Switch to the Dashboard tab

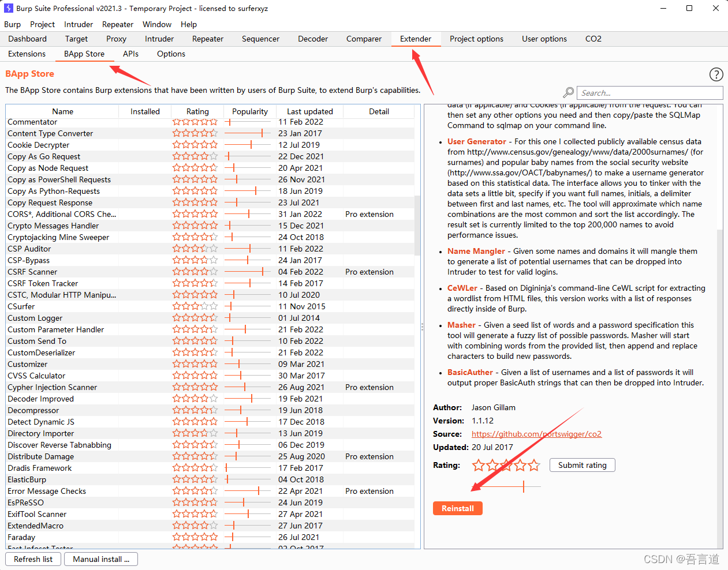pyautogui.click(x=27, y=39)
